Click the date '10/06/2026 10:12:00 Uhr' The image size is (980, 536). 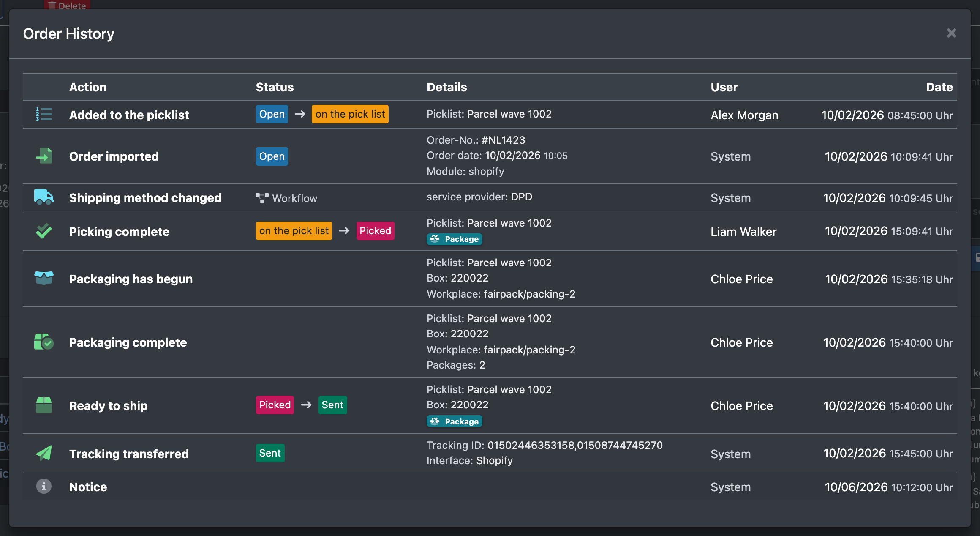(889, 487)
